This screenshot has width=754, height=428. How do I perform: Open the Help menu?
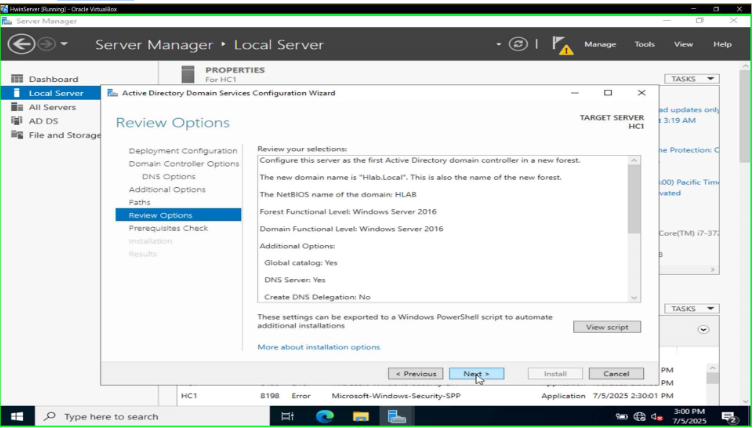tap(722, 44)
